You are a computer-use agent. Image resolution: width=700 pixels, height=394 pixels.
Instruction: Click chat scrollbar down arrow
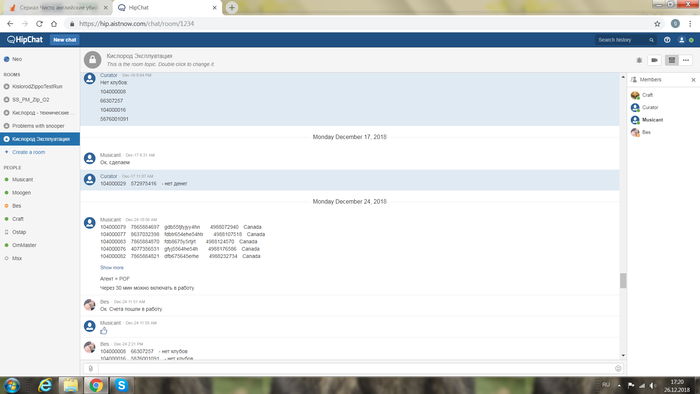[x=623, y=356]
